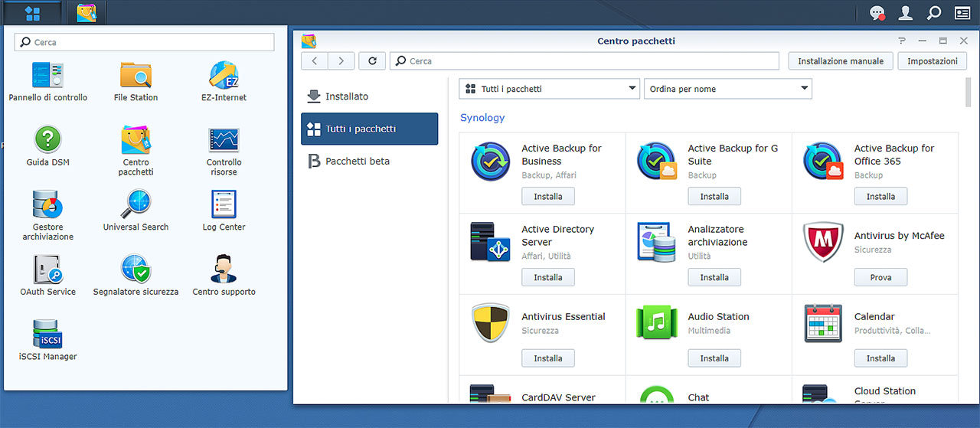Open Segnalatore sicurezza icon
Viewport: 980px width, 428px height.
coord(136,270)
